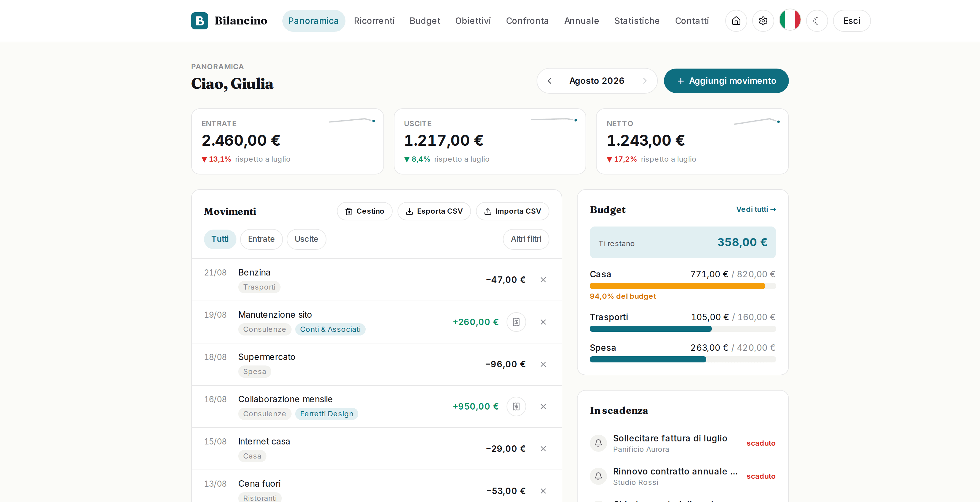The height and width of the screenshot is (502, 980).
Task: Open invoice icon for Collaborazione mensile
Action: [x=516, y=406]
